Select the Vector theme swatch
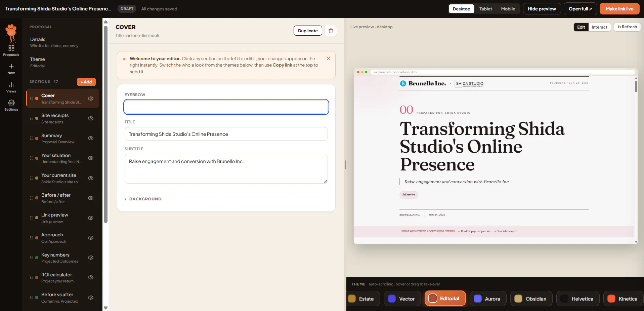Viewport: 644px width, 311px height. [402, 299]
